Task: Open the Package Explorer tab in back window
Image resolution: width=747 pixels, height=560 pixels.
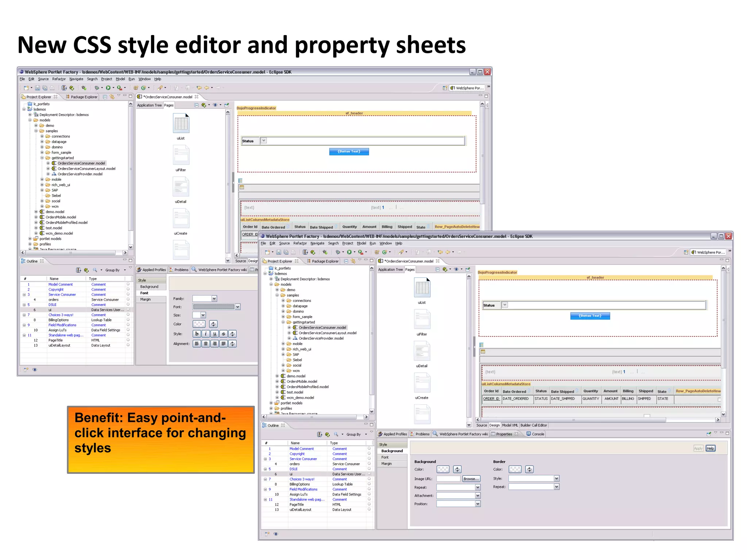Action: point(81,97)
